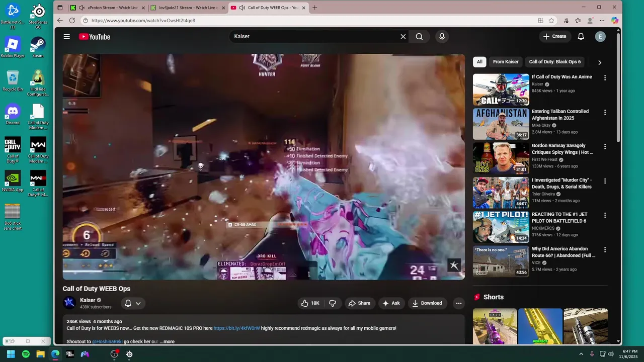Open Spotify from taskbar

[26, 354]
